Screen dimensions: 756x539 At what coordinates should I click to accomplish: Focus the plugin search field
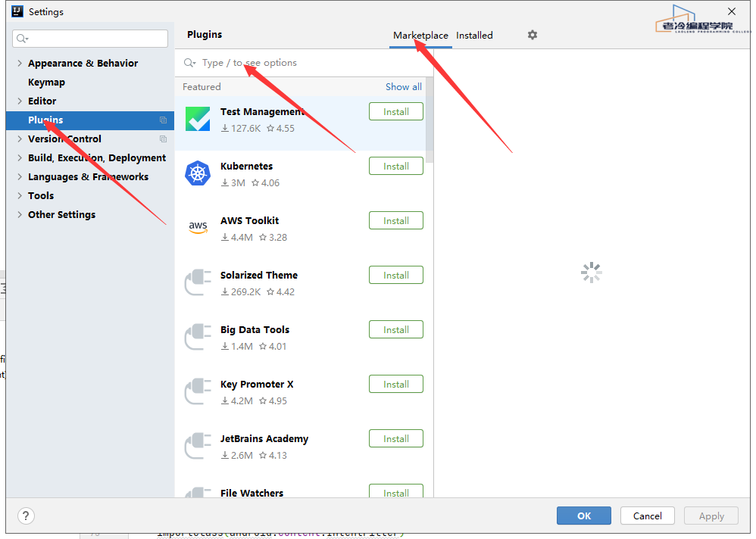[x=304, y=63]
